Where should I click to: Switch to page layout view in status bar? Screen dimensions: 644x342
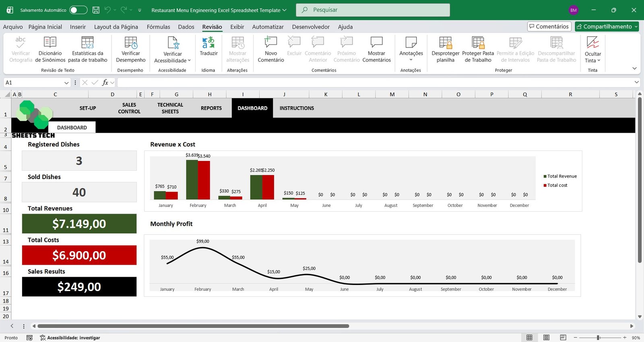pyautogui.click(x=546, y=338)
